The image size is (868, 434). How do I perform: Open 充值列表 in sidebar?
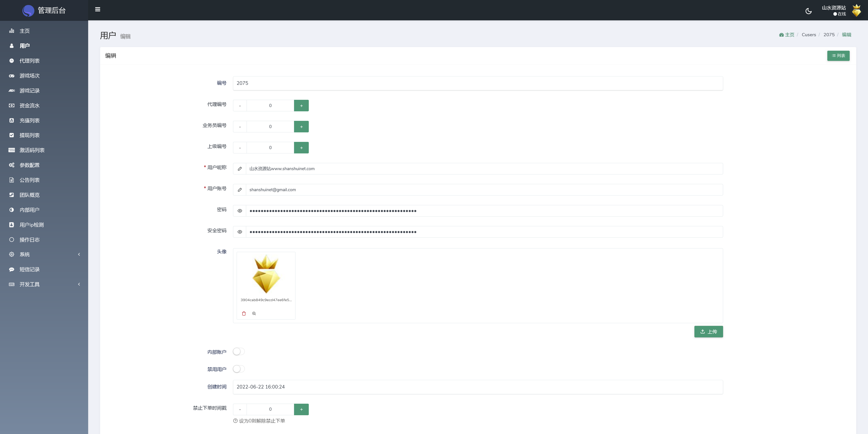pos(30,120)
